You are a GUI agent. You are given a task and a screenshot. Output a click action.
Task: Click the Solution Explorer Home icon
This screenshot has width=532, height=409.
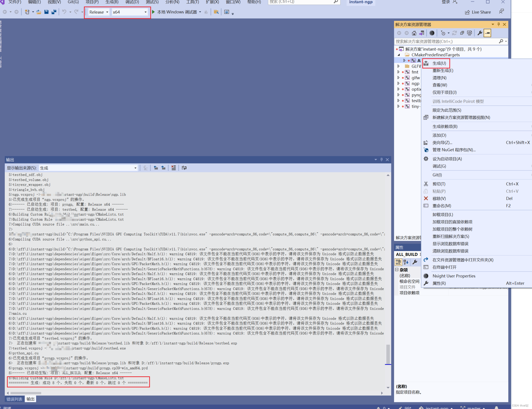tap(414, 33)
